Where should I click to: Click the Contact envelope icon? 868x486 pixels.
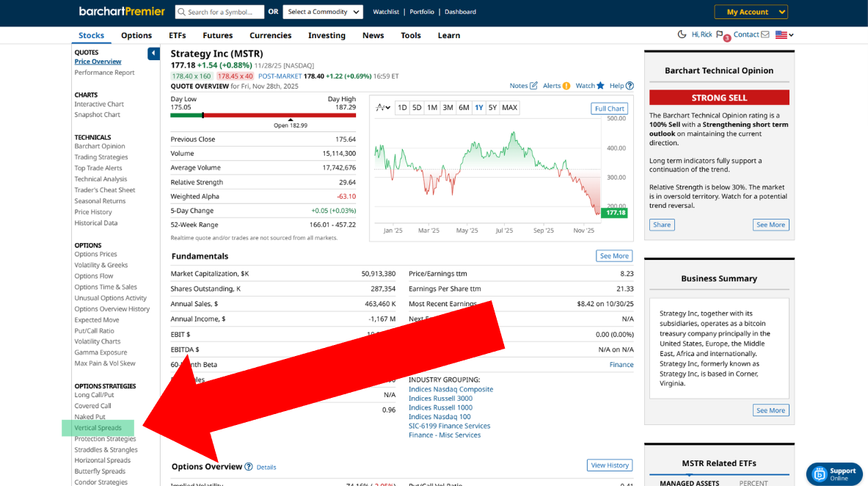click(765, 35)
